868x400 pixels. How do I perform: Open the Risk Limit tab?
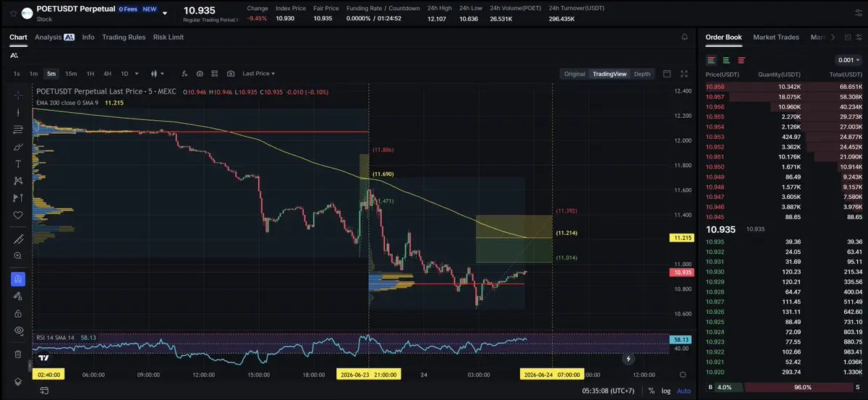click(x=169, y=37)
